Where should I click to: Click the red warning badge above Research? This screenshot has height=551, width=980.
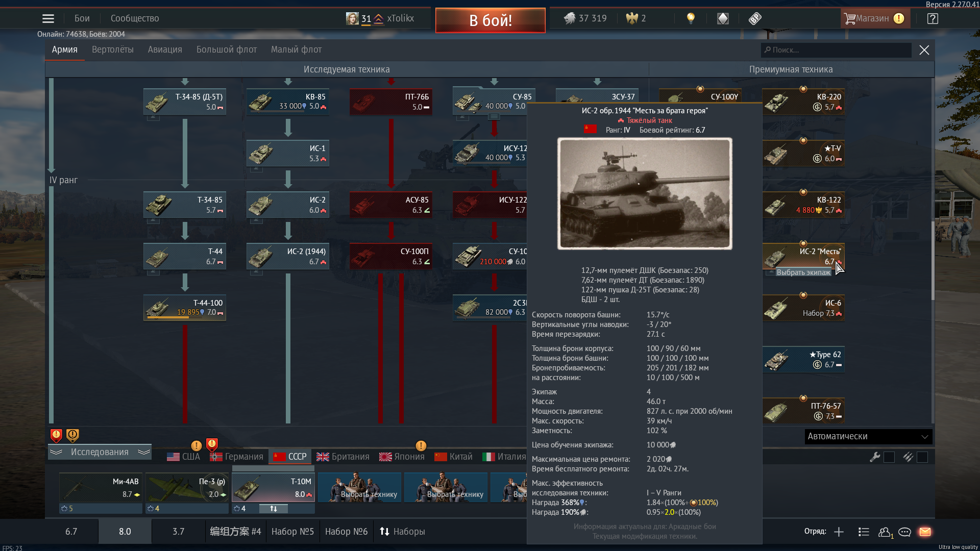coord(56,435)
